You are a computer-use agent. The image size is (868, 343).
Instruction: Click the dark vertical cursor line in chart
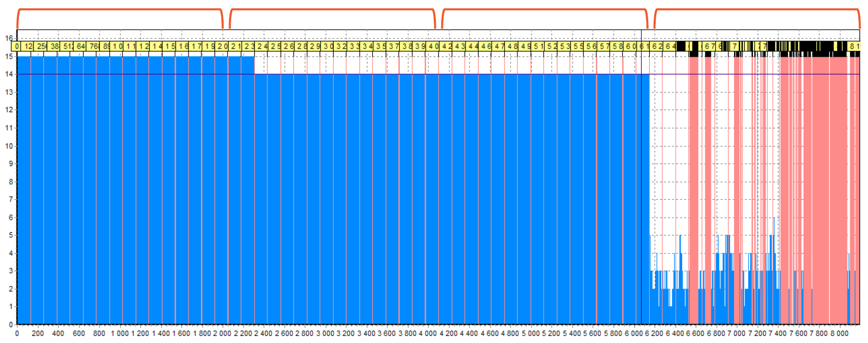pos(641,189)
